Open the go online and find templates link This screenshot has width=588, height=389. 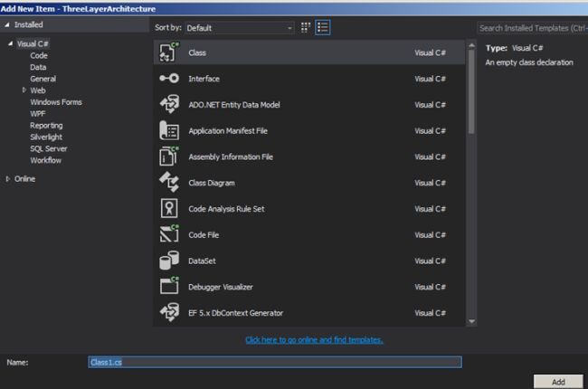314,340
